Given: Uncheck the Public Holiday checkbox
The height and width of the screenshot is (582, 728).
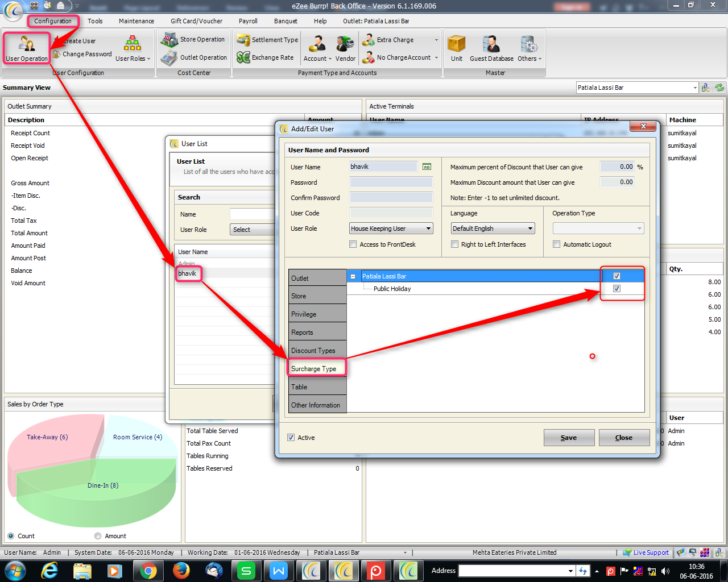Looking at the screenshot, I should click(x=617, y=289).
